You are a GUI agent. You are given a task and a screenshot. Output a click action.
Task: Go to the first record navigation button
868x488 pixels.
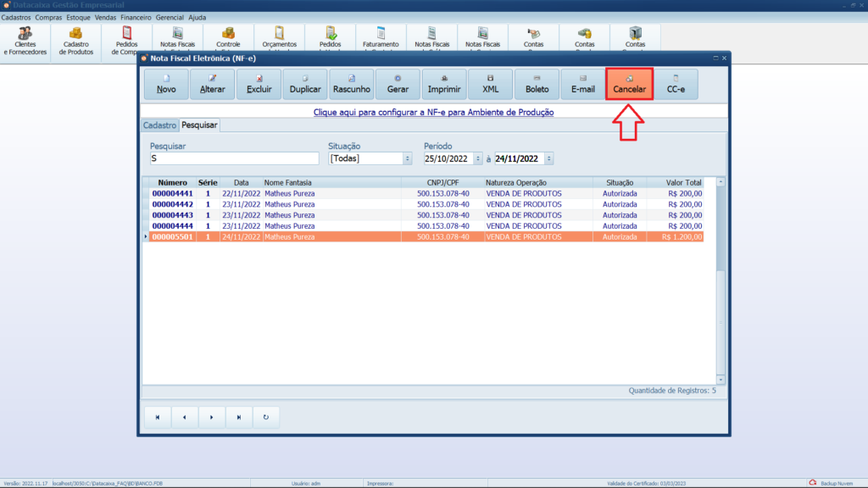coord(157,417)
